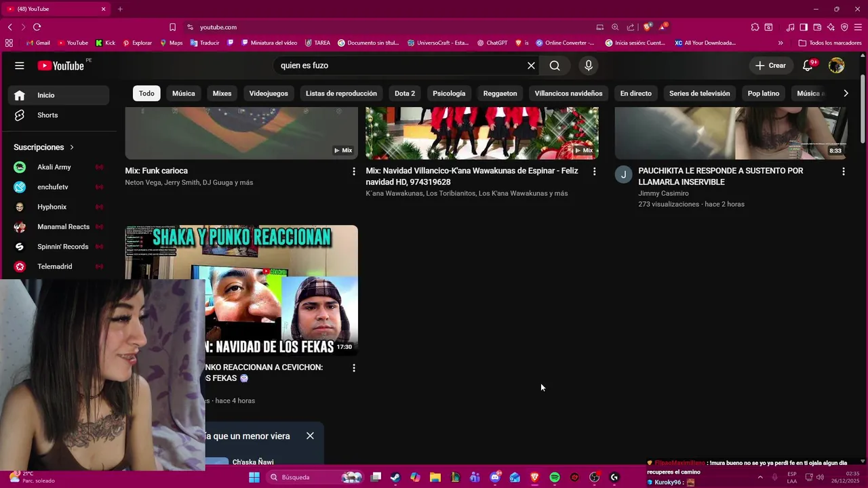This screenshot has width=868, height=488.
Task: Open the ChatGPT bookmark
Action: click(x=492, y=43)
